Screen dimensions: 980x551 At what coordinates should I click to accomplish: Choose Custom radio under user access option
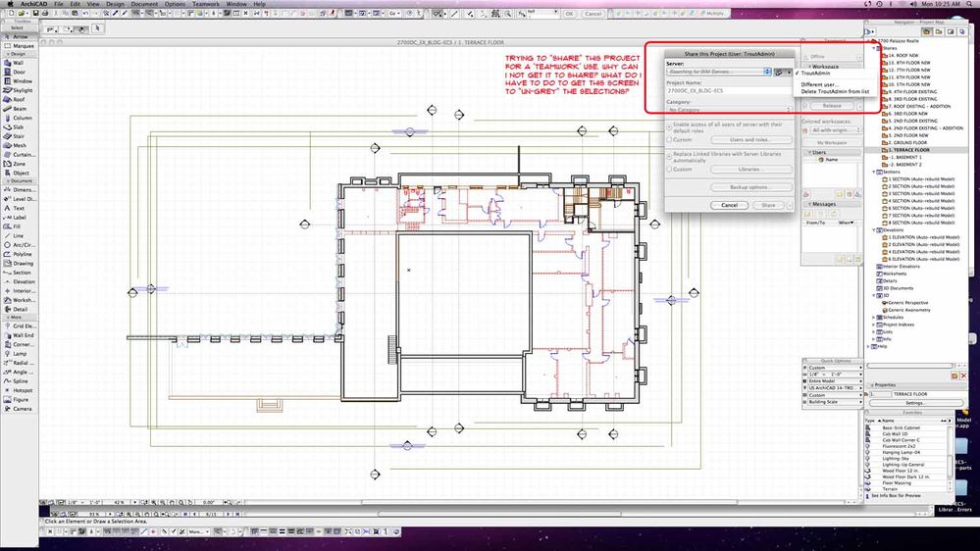click(669, 140)
